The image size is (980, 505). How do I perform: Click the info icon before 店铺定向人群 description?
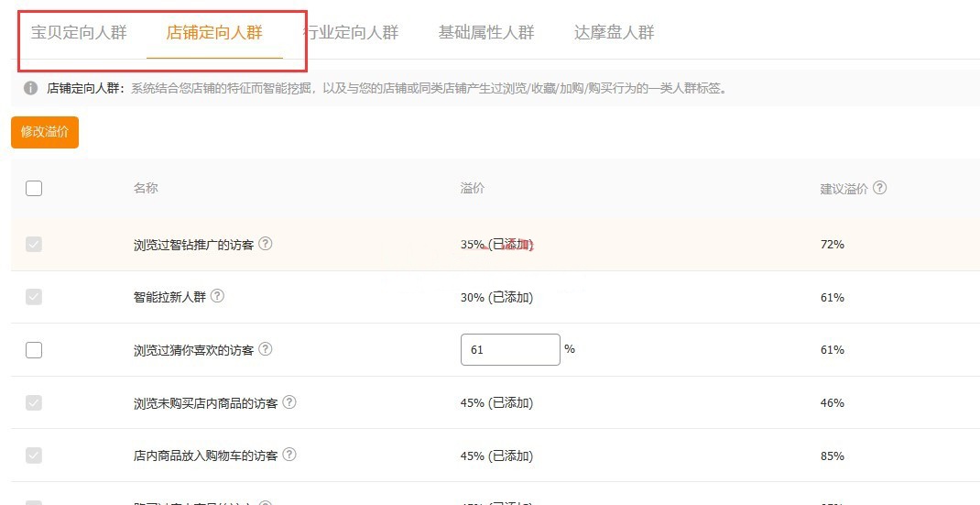point(30,88)
